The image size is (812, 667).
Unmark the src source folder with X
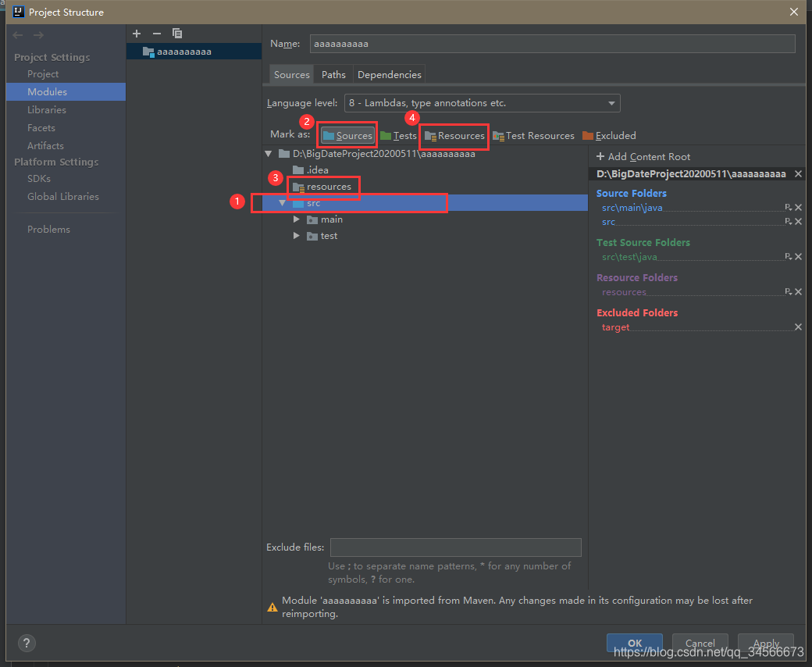click(799, 222)
